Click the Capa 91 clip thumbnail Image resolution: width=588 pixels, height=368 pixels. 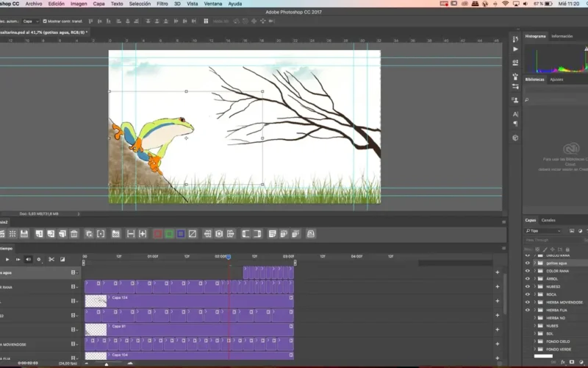click(x=96, y=330)
